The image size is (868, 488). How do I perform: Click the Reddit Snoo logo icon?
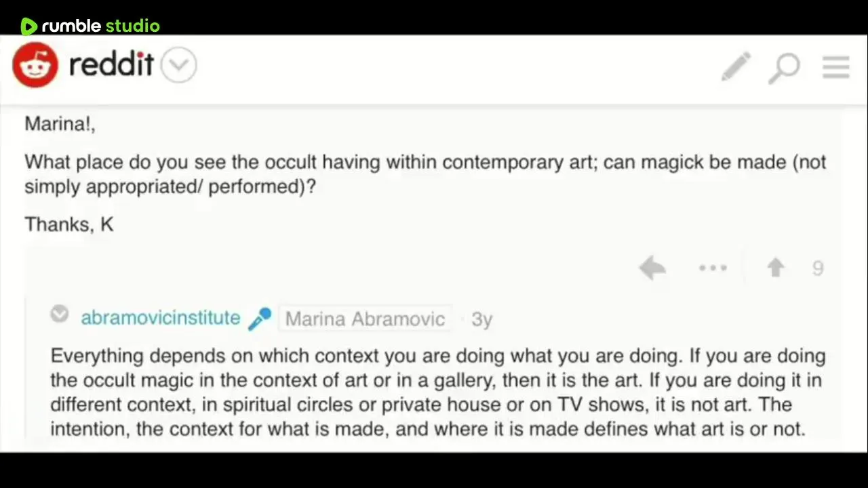tap(35, 65)
